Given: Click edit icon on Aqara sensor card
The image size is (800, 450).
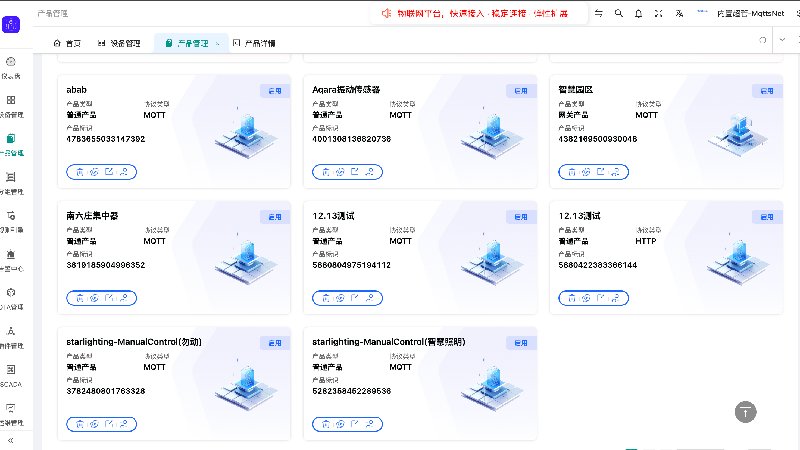Looking at the screenshot, I should (x=355, y=172).
